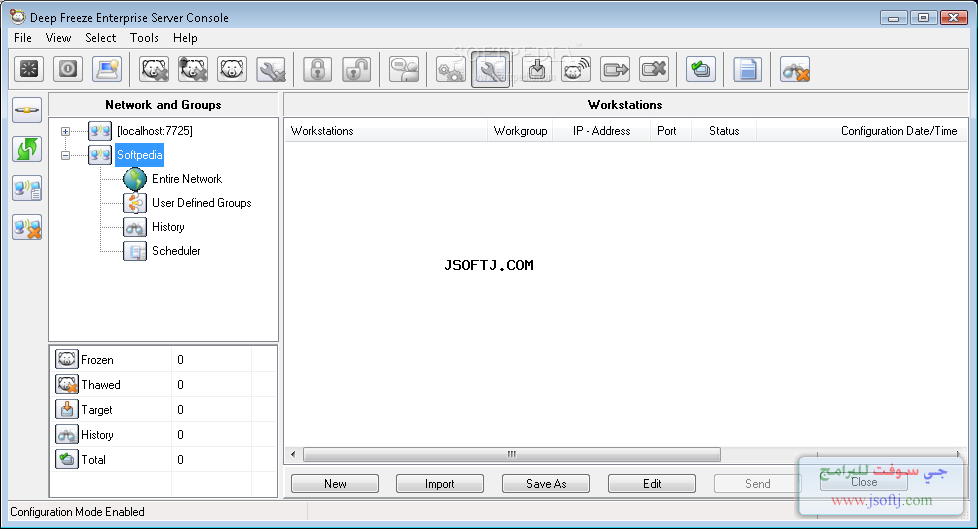978x529 pixels.
Task: Sort by the Workstations column header
Action: (x=386, y=131)
